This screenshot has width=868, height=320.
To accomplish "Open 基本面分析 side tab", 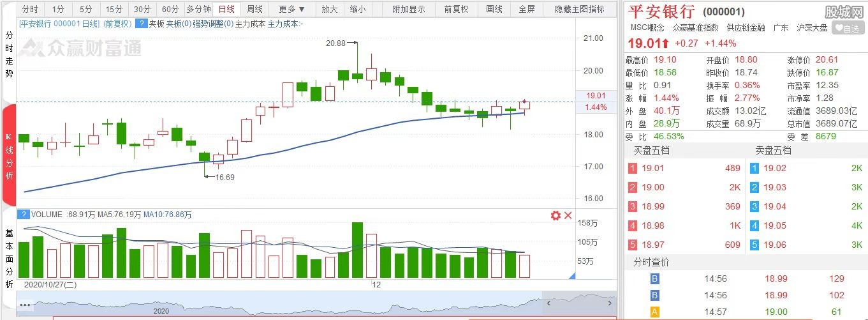I will pyautogui.click(x=9, y=257).
